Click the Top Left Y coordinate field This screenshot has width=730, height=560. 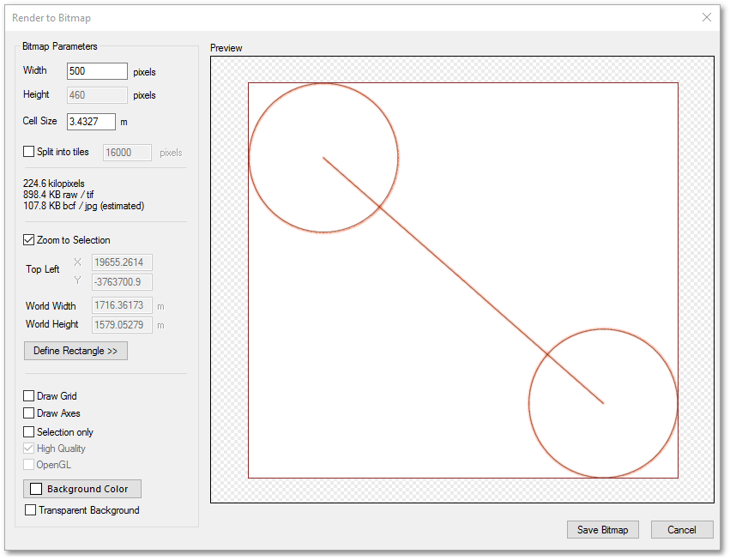click(122, 282)
